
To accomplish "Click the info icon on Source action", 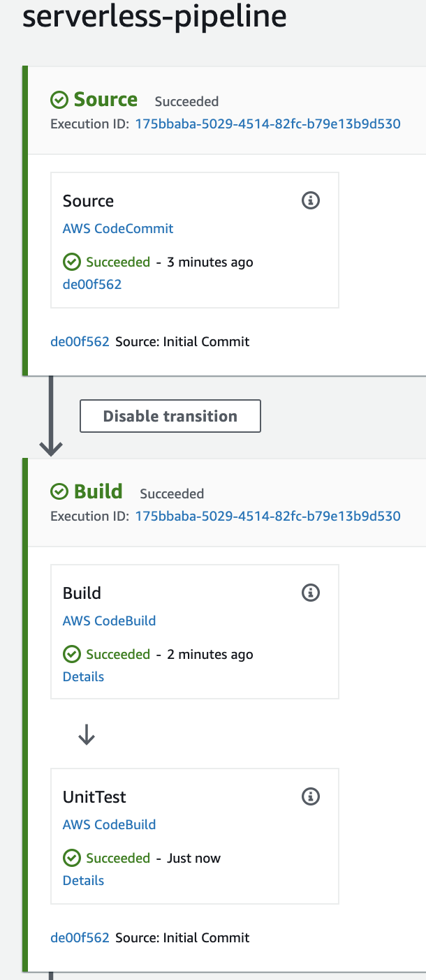I will click(x=311, y=201).
